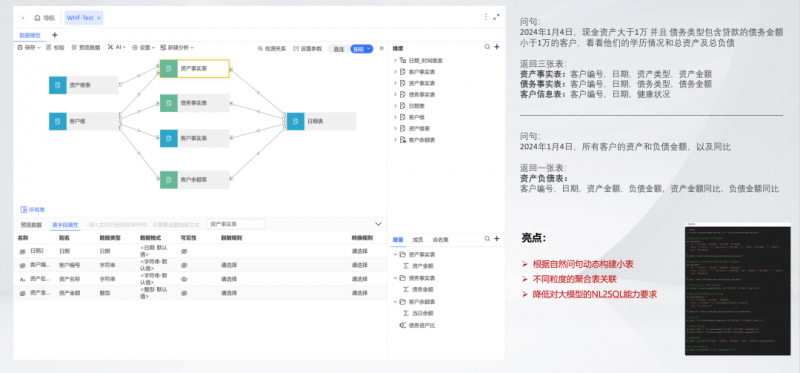
Task: Switch connection mode to 直连
Action: [339, 49]
